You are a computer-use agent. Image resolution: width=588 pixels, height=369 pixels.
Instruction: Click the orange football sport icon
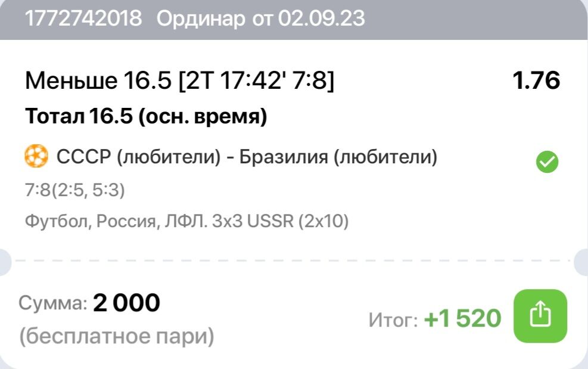click(x=36, y=157)
